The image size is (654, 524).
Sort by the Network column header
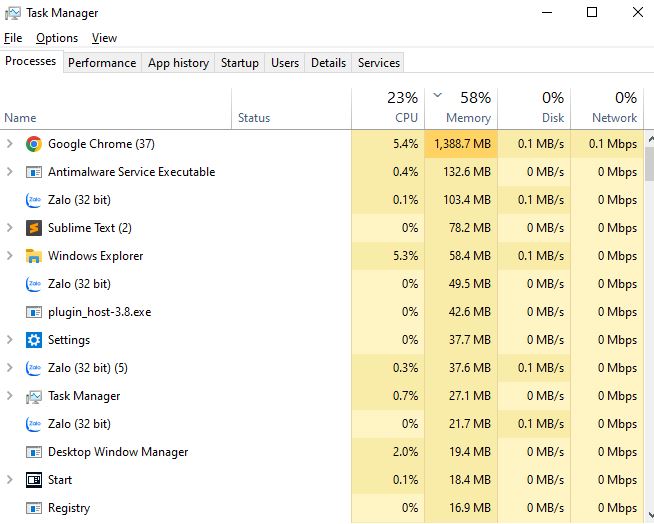coord(607,108)
